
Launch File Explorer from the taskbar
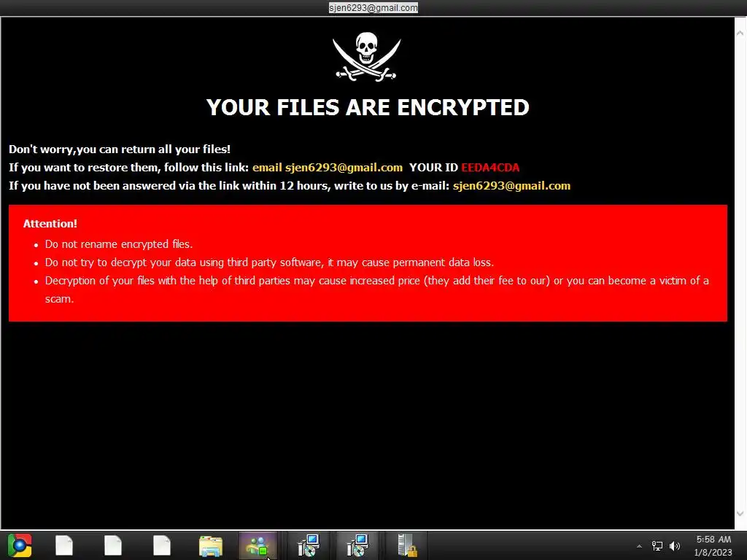click(211, 545)
